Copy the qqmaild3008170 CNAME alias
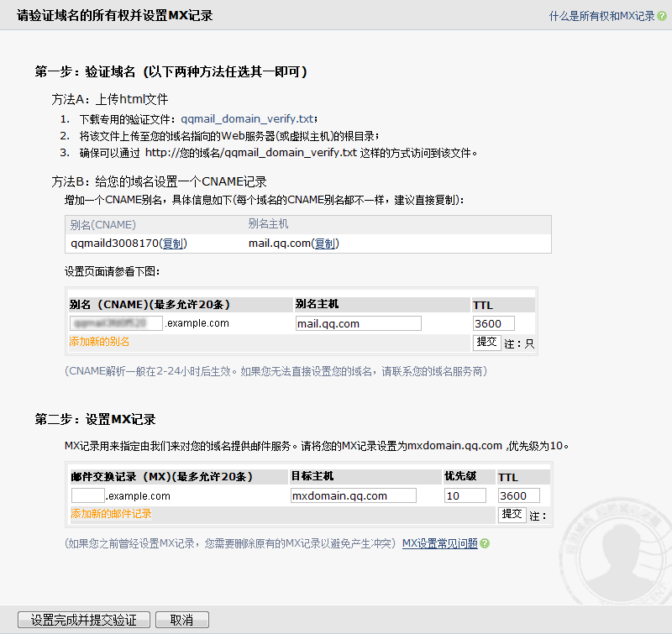The width and height of the screenshot is (672, 634). point(173,244)
